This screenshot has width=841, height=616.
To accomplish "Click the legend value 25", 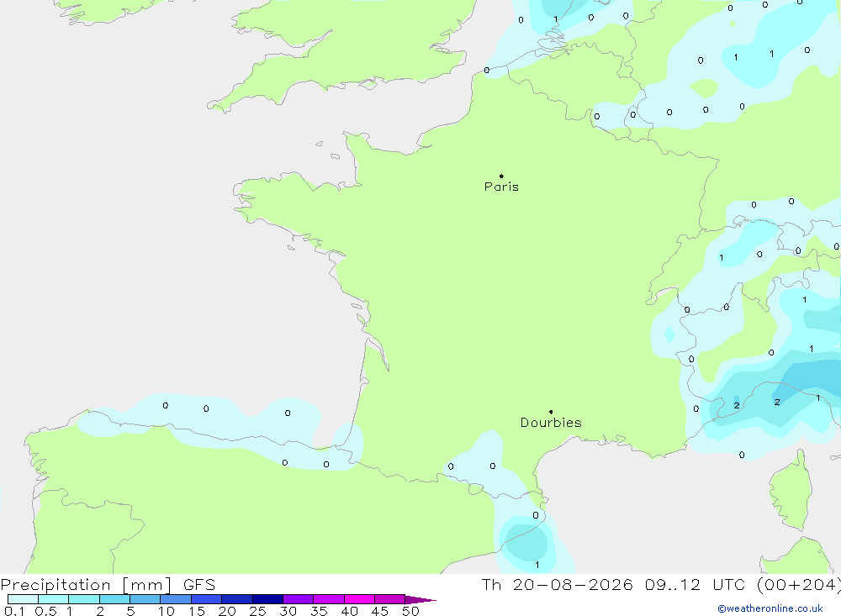I will point(258,611).
